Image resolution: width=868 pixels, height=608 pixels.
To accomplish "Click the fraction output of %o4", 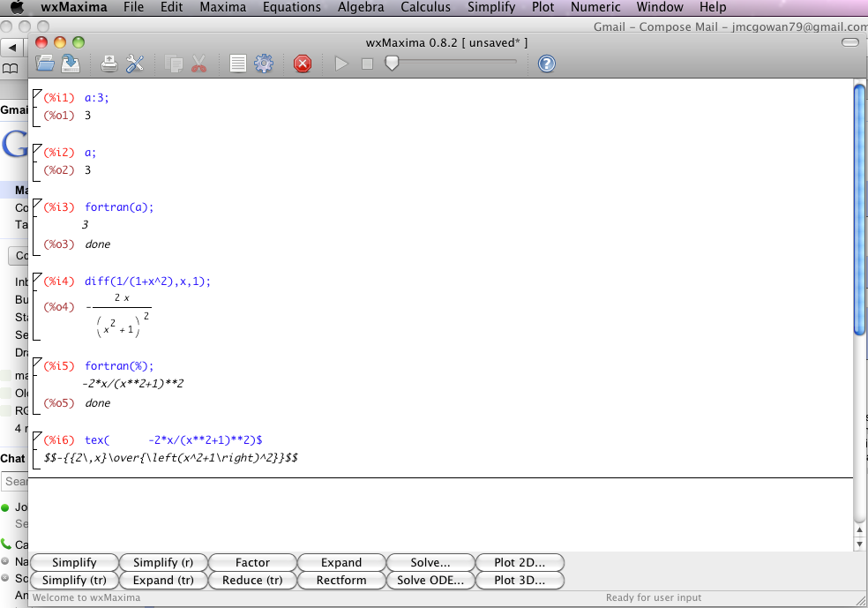I will pyautogui.click(x=119, y=315).
